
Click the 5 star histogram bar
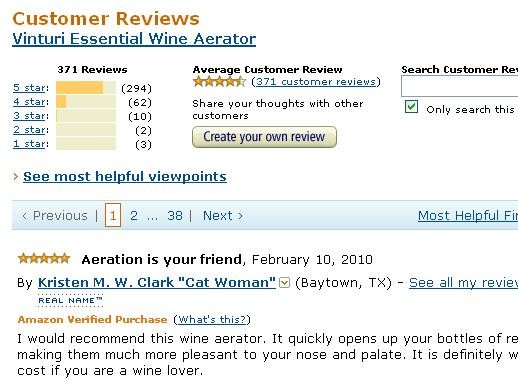click(x=86, y=88)
